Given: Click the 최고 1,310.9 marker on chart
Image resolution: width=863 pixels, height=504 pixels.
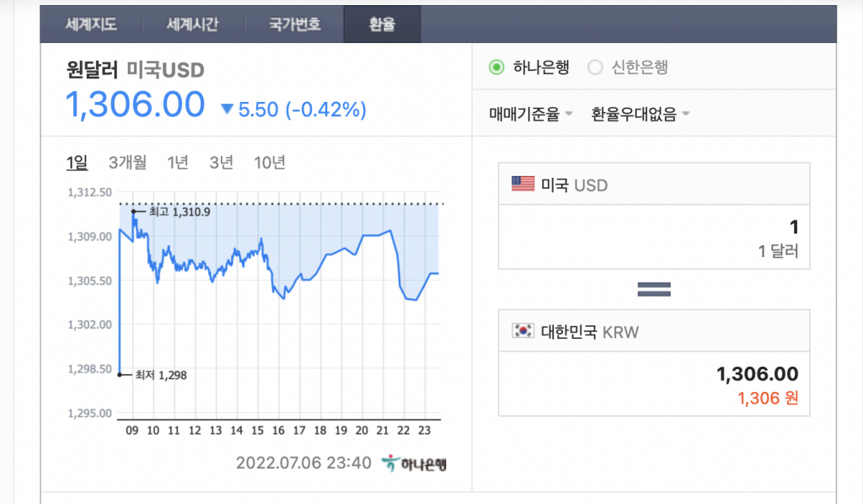Looking at the screenshot, I should pos(134,212).
